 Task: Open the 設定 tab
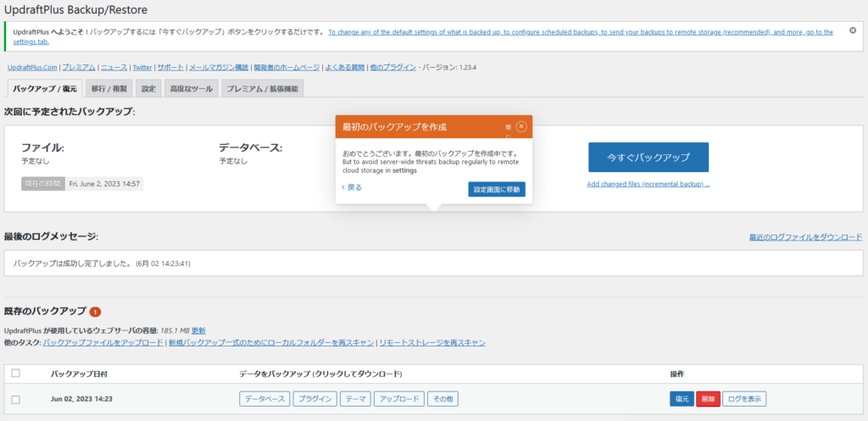(148, 88)
